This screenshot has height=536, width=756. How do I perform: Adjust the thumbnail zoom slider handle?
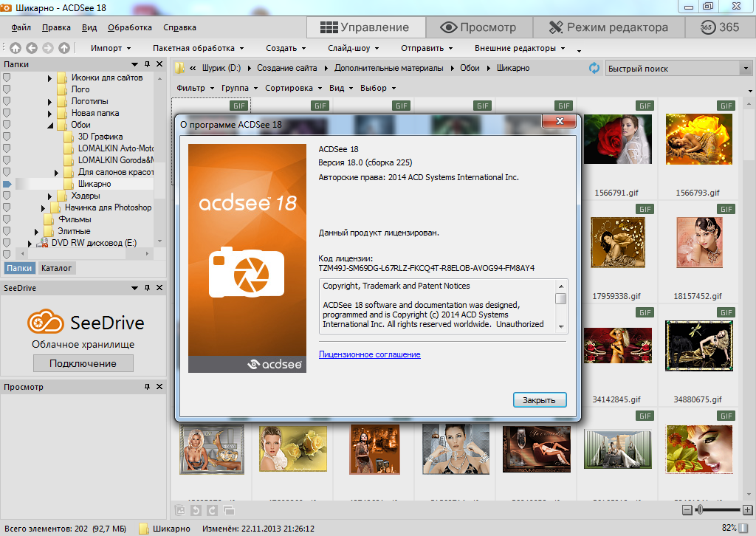[x=700, y=510]
